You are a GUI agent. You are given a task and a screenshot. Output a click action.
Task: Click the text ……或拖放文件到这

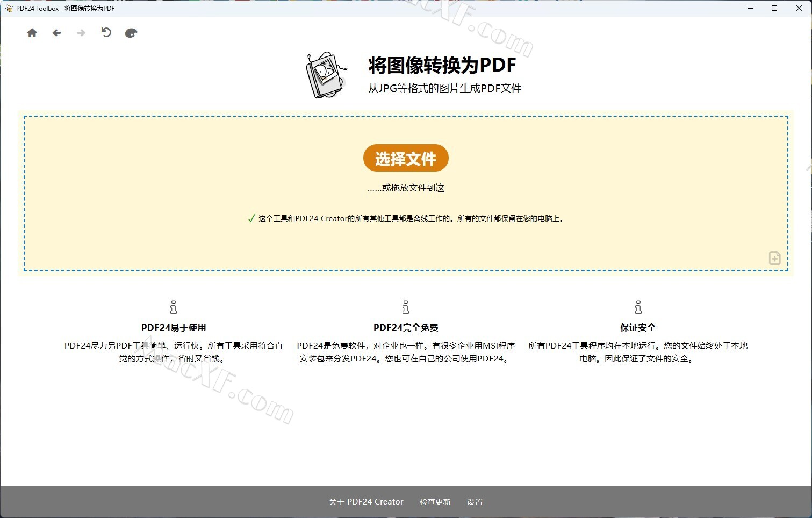[406, 188]
